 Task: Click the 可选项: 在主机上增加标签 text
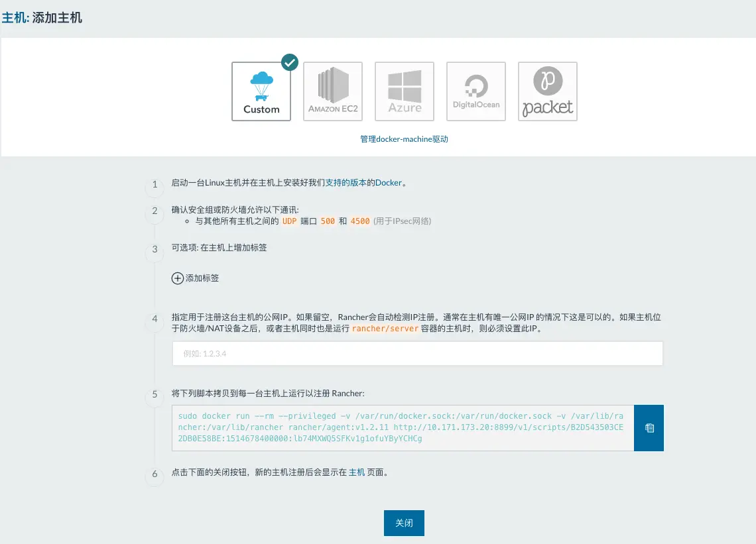[219, 247]
